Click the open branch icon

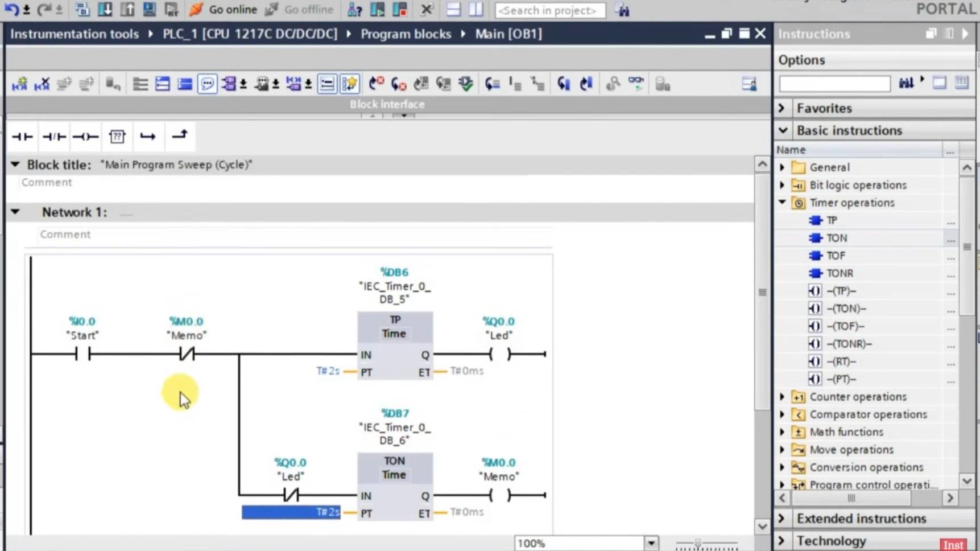(148, 137)
